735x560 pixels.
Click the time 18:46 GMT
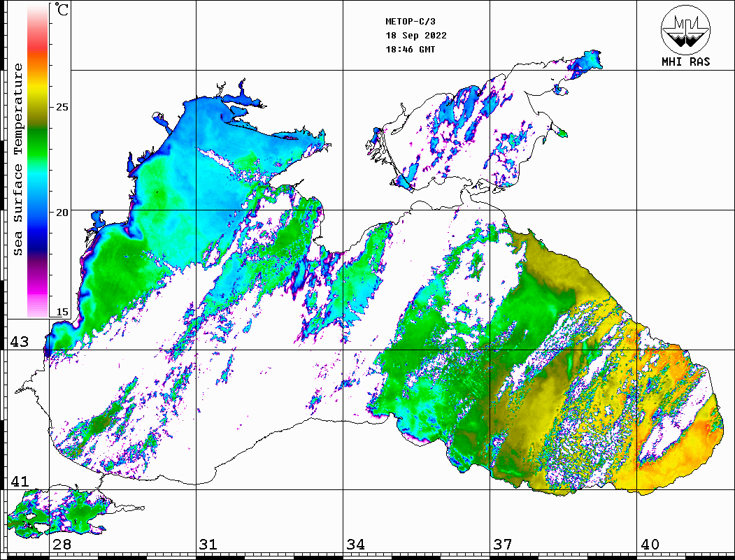411,50
